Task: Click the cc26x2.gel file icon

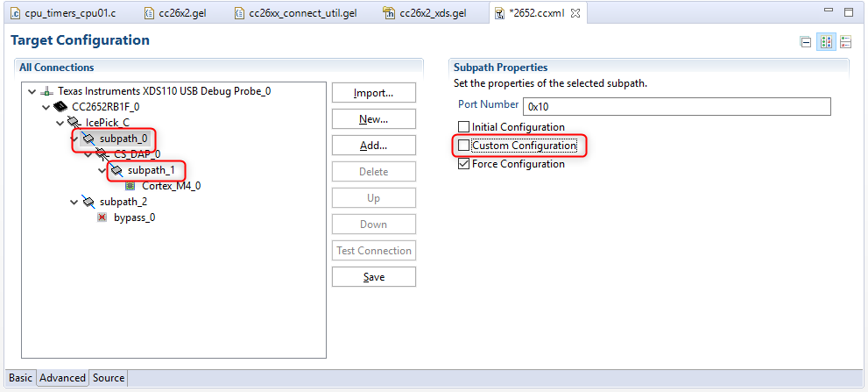Action: (x=148, y=13)
